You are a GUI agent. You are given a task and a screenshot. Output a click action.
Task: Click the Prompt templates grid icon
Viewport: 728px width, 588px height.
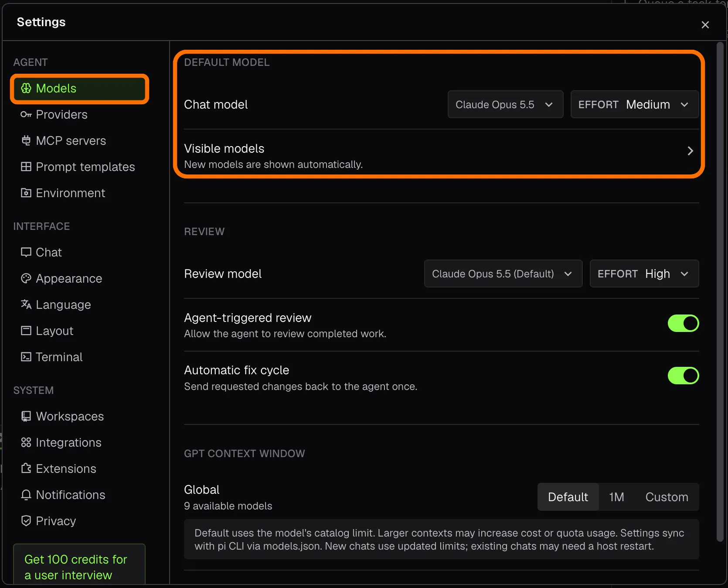(x=26, y=167)
